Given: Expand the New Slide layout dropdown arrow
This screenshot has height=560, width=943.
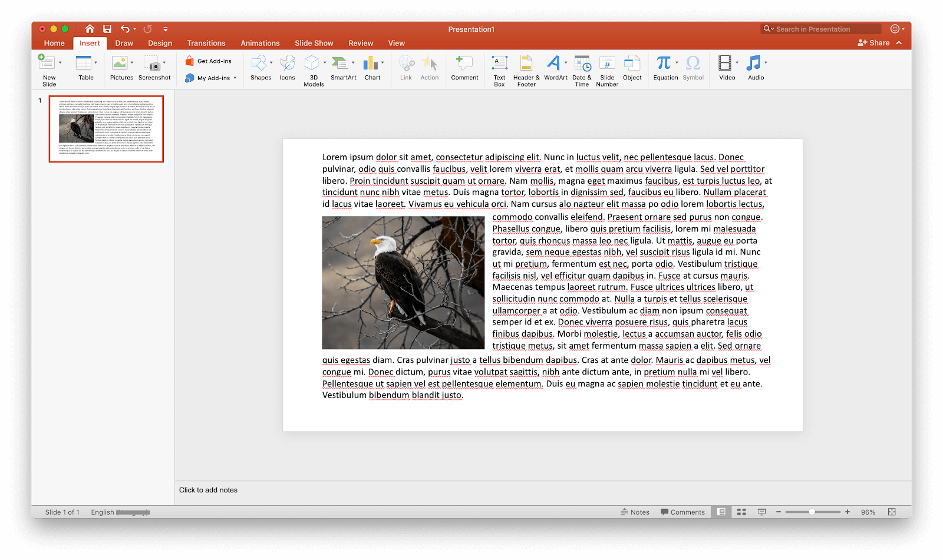Looking at the screenshot, I should pos(60,62).
